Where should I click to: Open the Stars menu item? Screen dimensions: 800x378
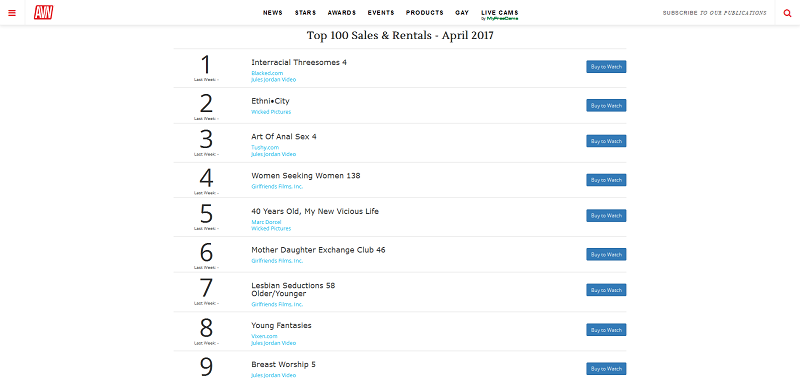pyautogui.click(x=305, y=13)
